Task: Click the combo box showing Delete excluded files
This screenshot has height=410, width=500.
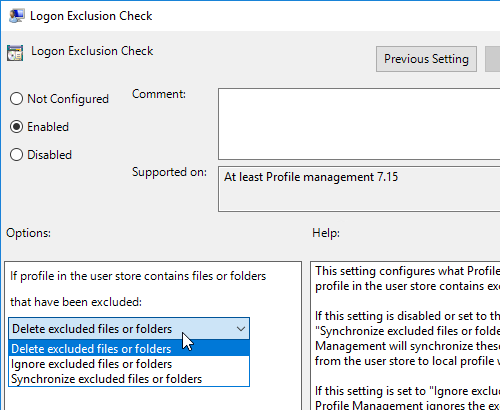Action: pos(129,329)
